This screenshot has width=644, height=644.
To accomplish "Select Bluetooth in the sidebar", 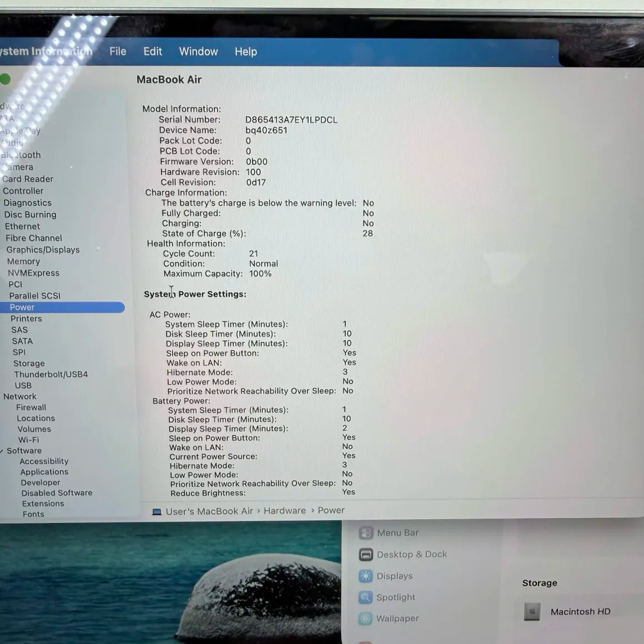I will click(21, 155).
